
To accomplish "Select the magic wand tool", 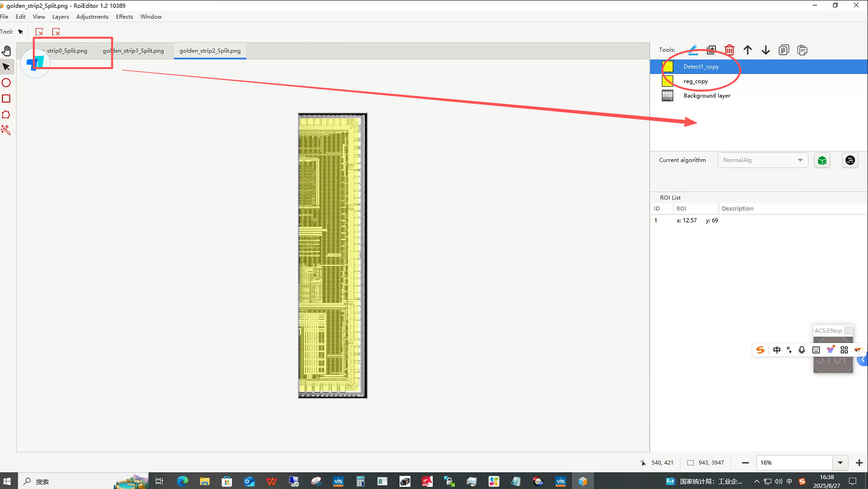I will pos(6,130).
